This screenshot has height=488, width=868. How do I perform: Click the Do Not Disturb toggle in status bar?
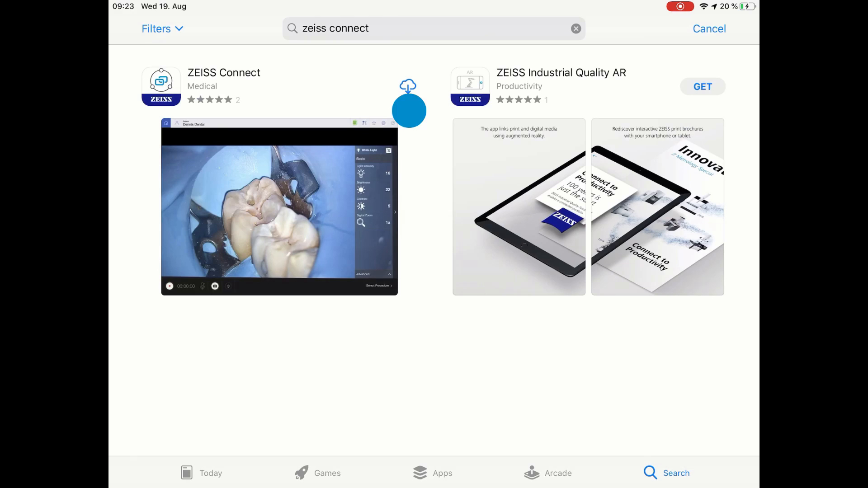[679, 6]
